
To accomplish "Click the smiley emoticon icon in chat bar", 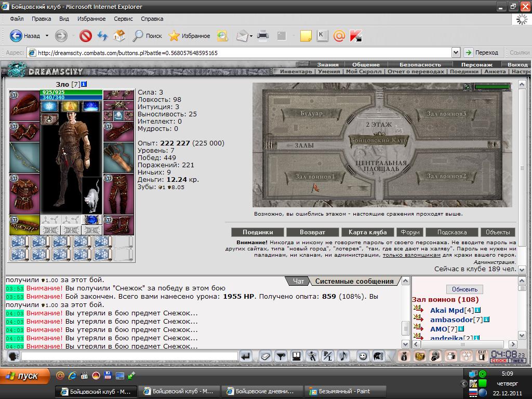I will click(x=362, y=356).
